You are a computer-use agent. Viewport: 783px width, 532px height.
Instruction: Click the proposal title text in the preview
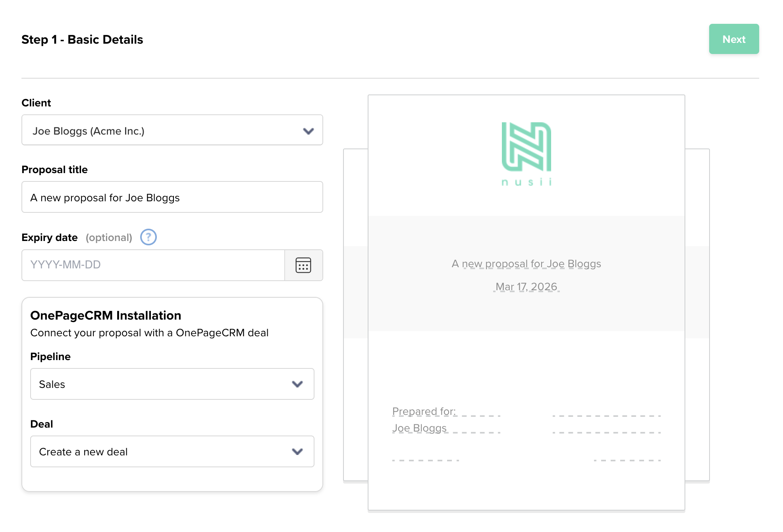click(526, 263)
